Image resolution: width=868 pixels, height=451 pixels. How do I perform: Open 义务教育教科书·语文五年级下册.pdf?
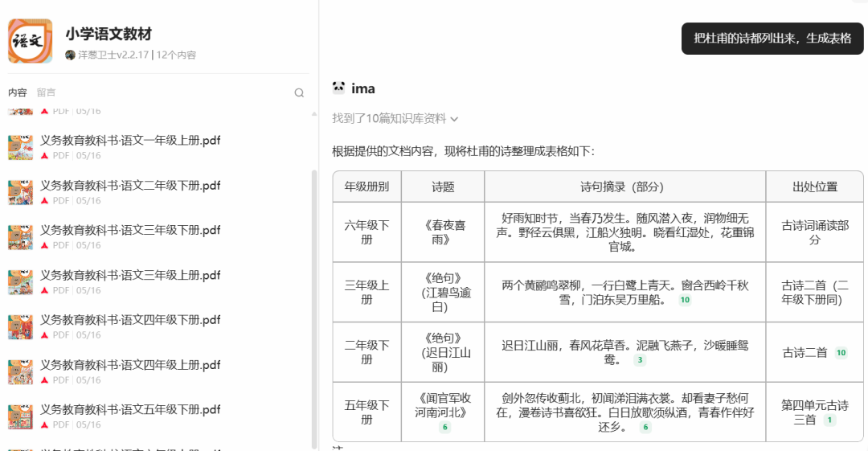[130, 409]
